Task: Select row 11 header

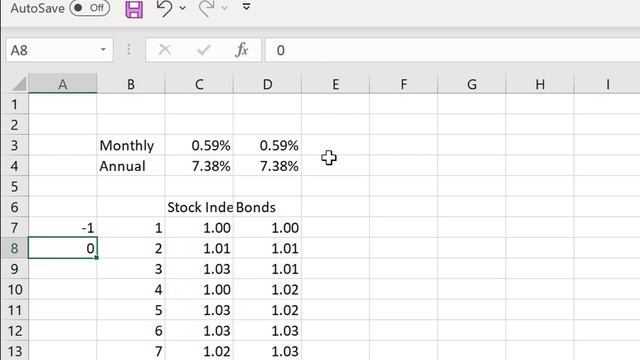Action: pyautogui.click(x=14, y=310)
